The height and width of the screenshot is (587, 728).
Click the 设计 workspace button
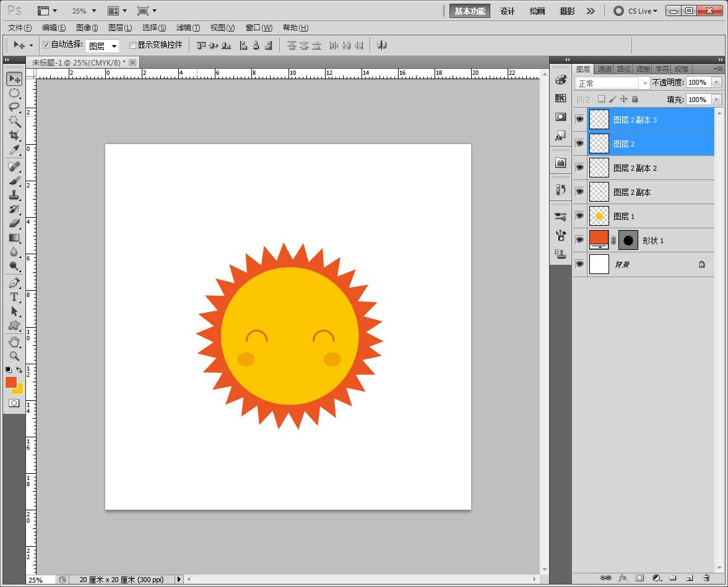coord(508,11)
